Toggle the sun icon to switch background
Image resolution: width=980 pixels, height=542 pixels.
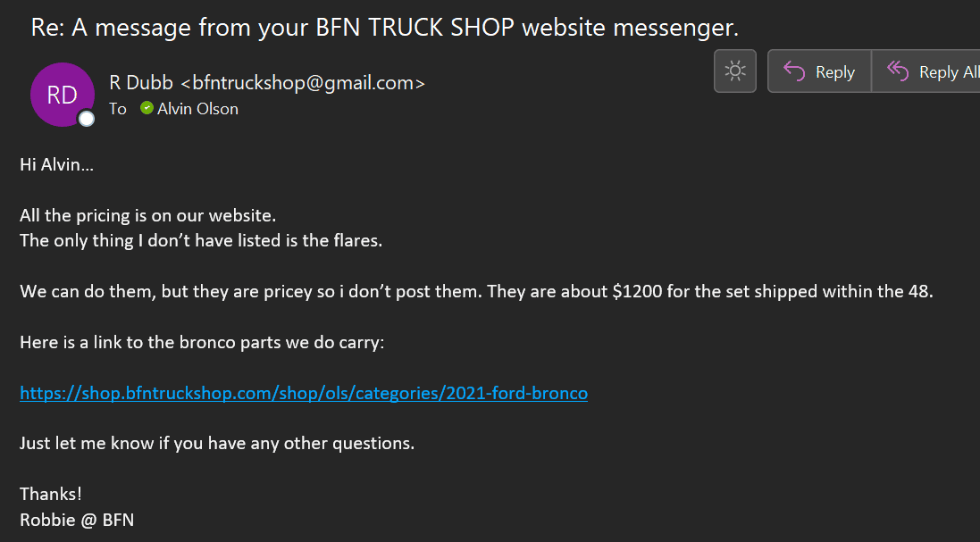click(x=735, y=71)
